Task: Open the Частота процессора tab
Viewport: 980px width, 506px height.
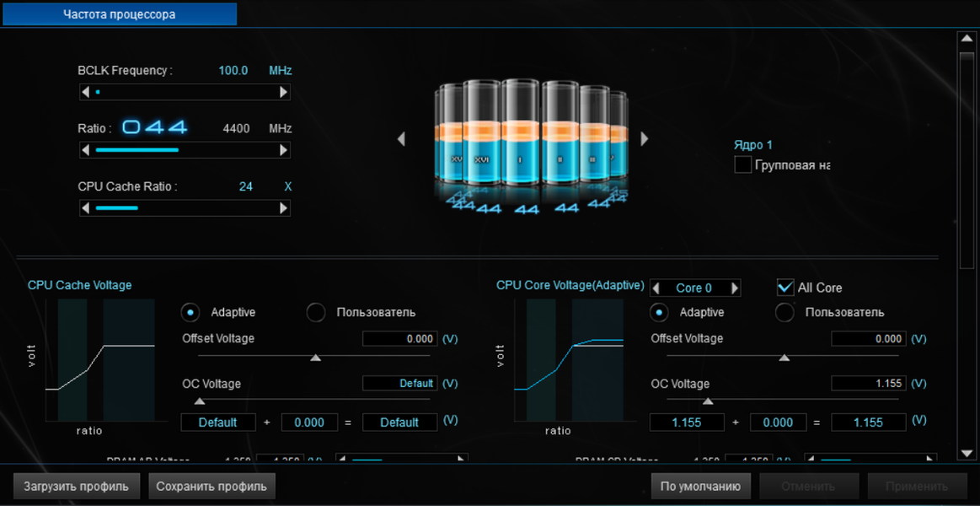Action: (x=119, y=13)
